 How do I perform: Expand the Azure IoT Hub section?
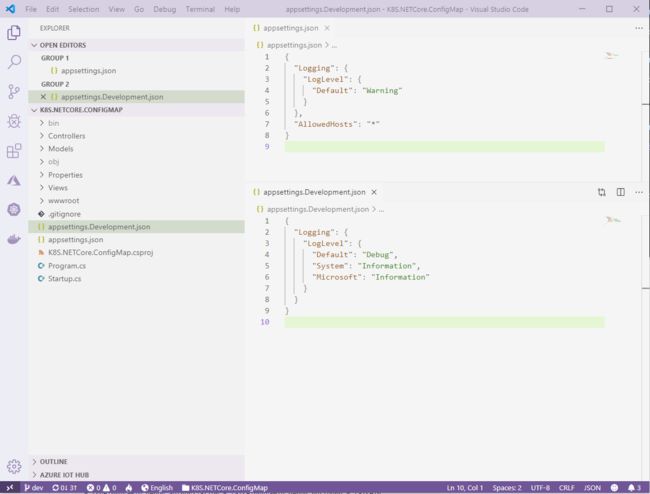tap(137, 475)
